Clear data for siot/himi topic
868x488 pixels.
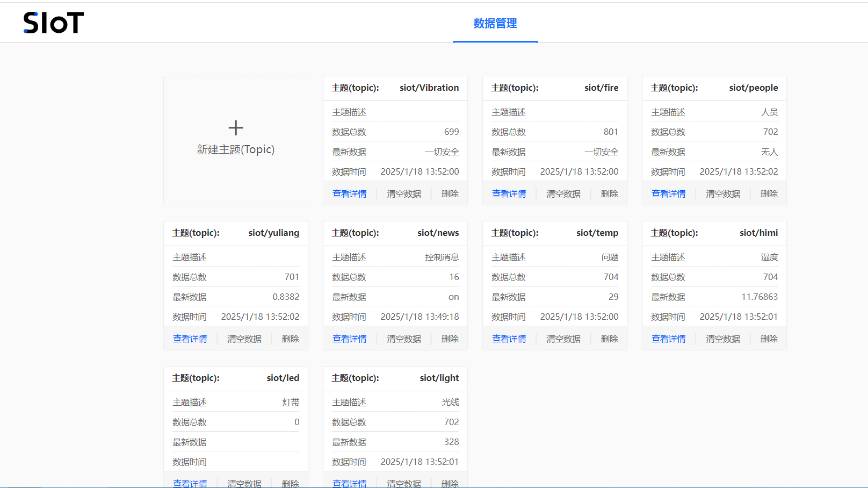pyautogui.click(x=723, y=339)
